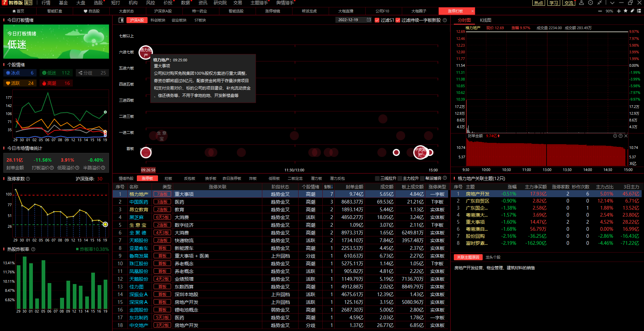This screenshot has width=644, height=331.
Task: Zoom in with the plus icon
Action: point(619,11)
